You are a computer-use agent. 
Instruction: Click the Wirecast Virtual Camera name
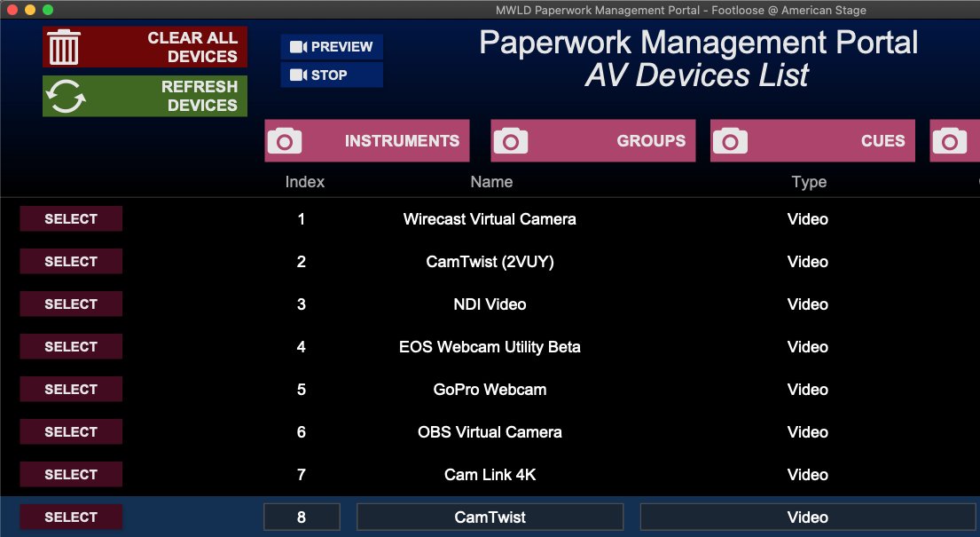pos(490,219)
